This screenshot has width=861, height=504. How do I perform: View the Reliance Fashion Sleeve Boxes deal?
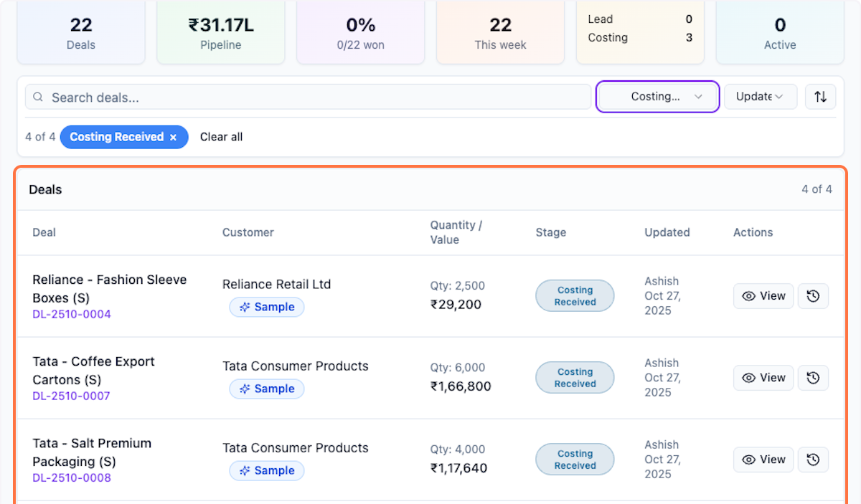click(763, 296)
